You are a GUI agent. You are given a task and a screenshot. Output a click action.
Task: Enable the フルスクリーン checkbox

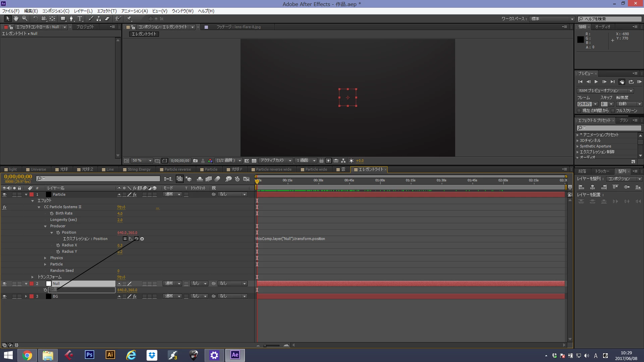click(x=613, y=111)
